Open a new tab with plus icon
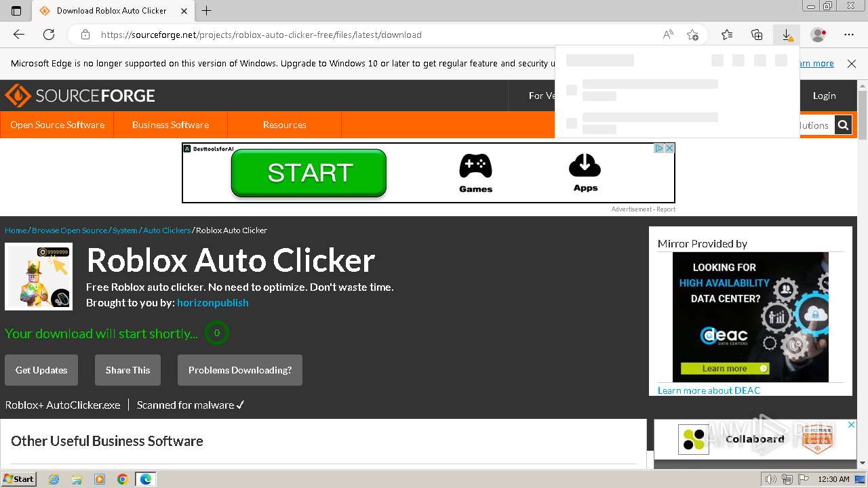The width and height of the screenshot is (868, 488). (207, 10)
